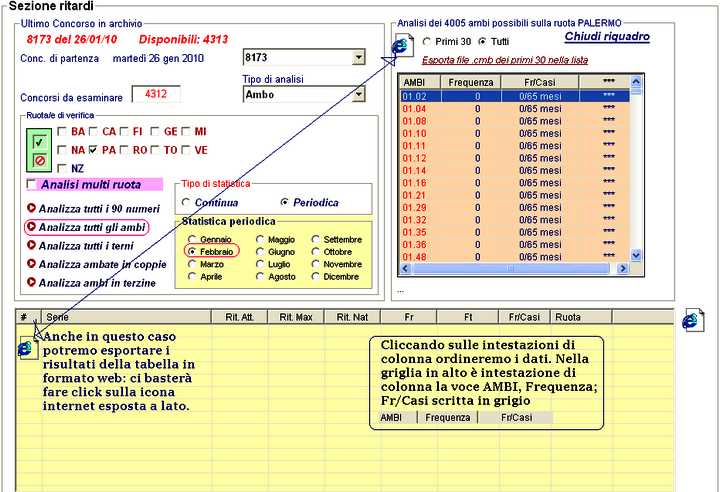Select the Continua statistic radio button
This screenshot has height=492, width=720.
pos(186,202)
